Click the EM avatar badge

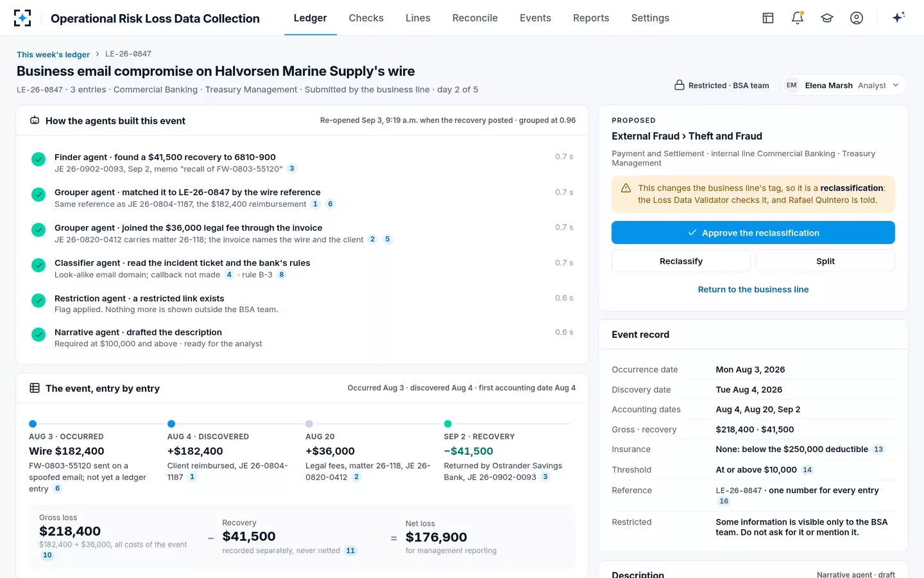point(792,85)
